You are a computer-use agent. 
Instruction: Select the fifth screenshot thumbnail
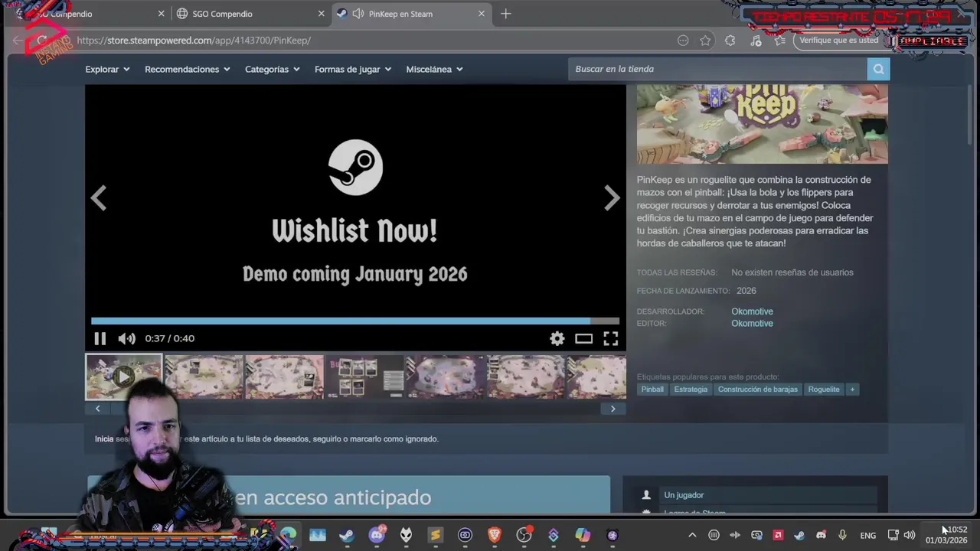click(446, 377)
